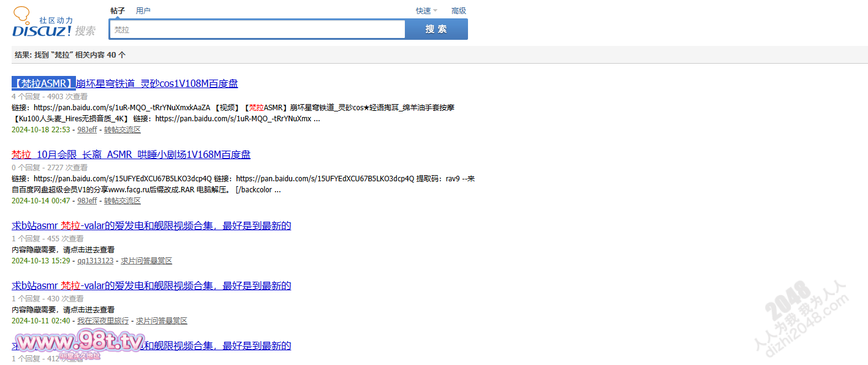
Task: Switch to the 帖子 tab
Action: (x=118, y=10)
